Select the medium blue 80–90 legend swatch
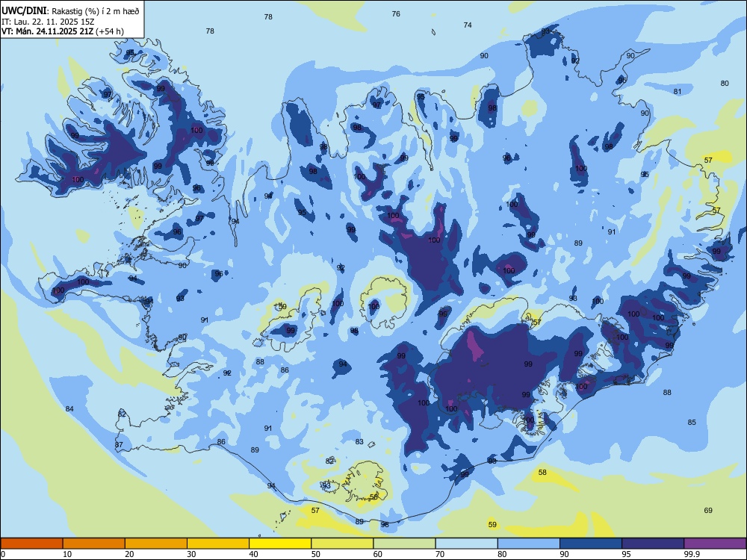747x560 pixels. [x=529, y=544]
